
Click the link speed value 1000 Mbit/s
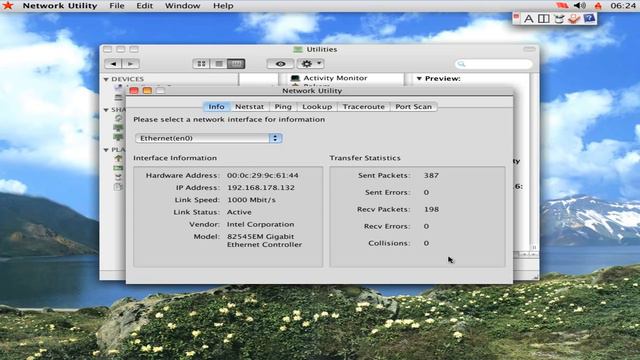coord(251,200)
